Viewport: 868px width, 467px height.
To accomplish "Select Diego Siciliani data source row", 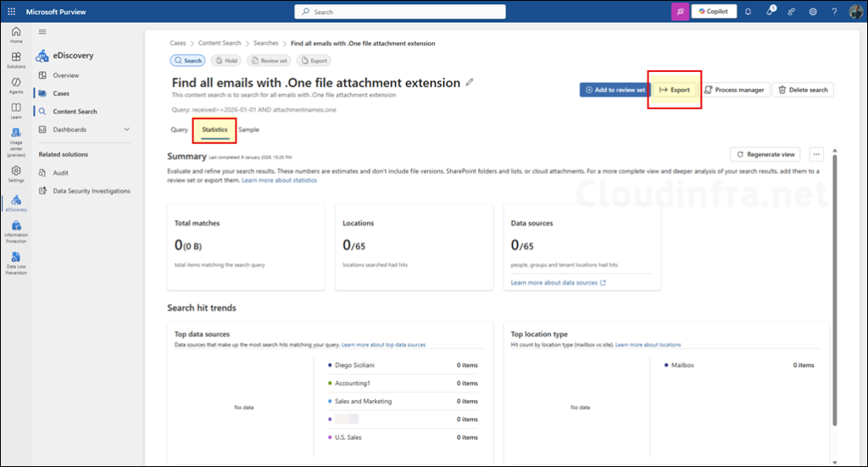I will tap(403, 365).
